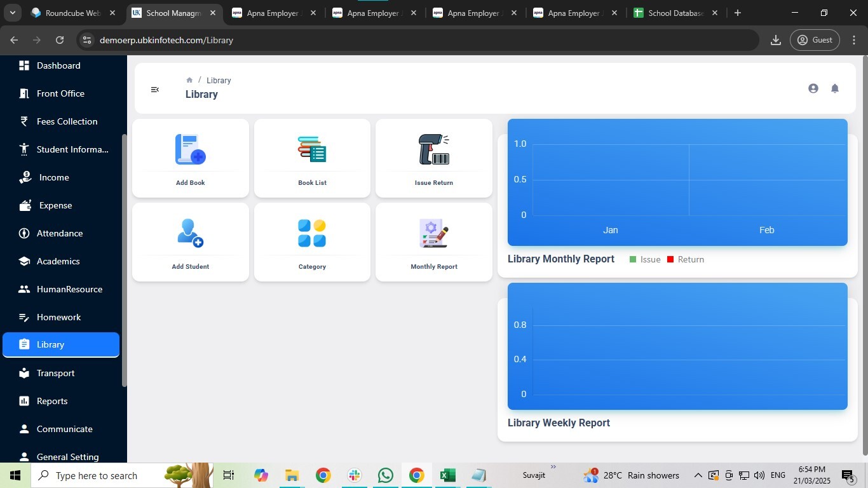Click the green Issue legend color square
Screen dimensions: 868x488
pyautogui.click(x=633, y=259)
